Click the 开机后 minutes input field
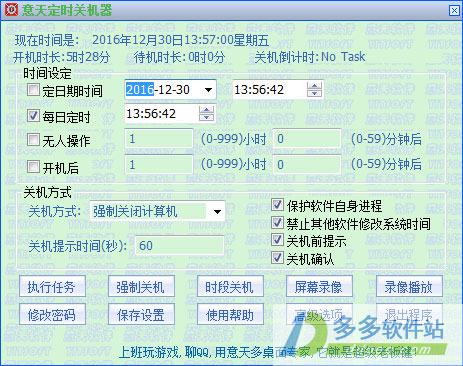 point(307,165)
